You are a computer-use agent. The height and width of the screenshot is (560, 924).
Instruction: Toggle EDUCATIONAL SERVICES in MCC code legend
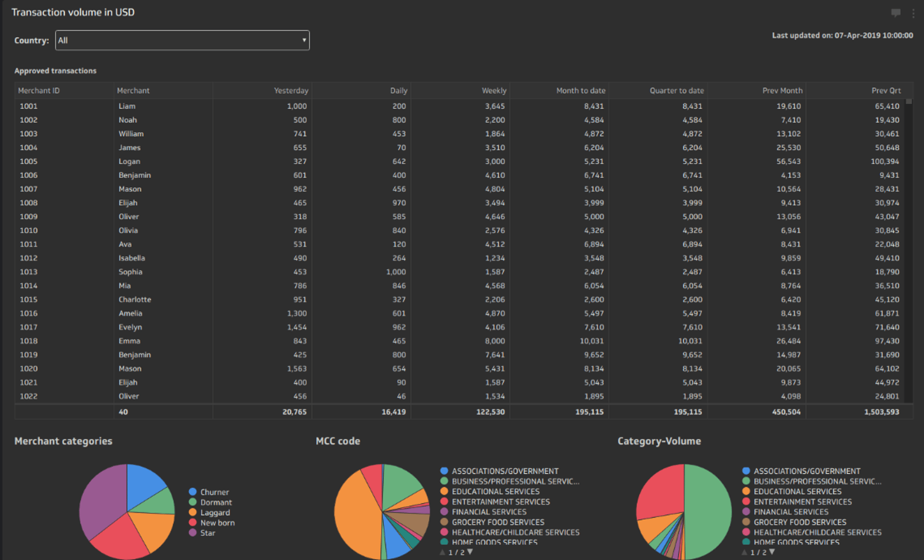coord(495,492)
